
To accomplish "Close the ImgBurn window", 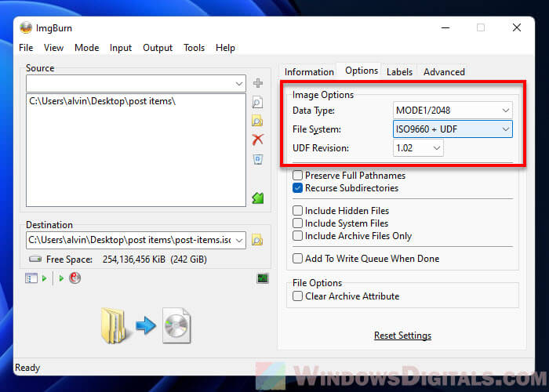I will click(x=517, y=27).
